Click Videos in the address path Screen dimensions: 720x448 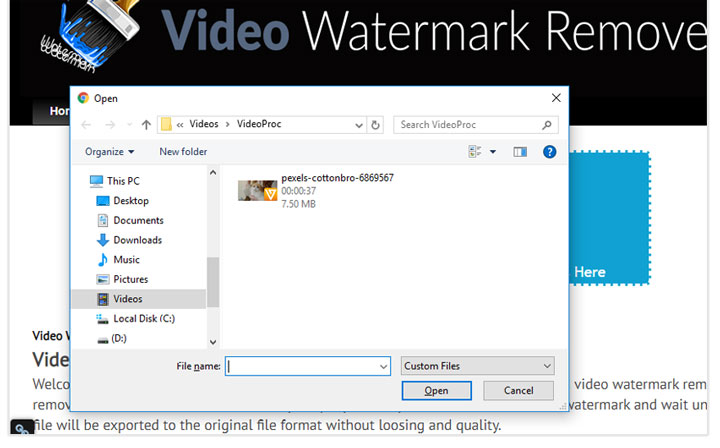point(204,124)
